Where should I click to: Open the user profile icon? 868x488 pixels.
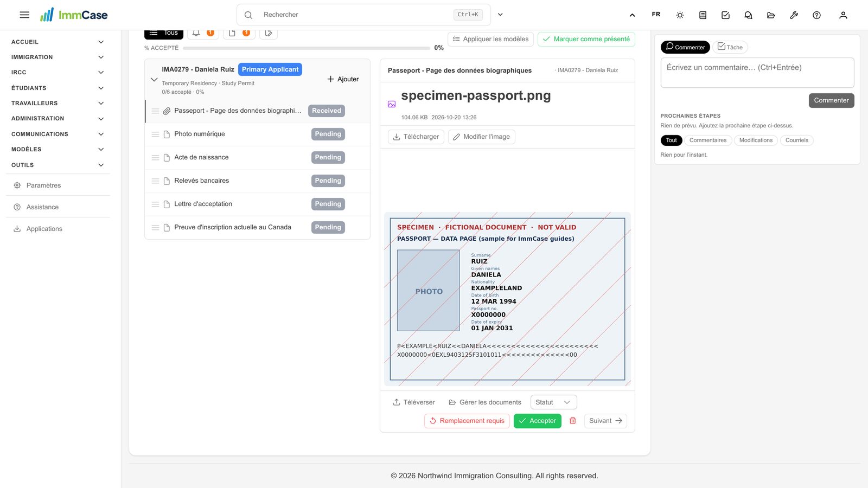point(843,15)
